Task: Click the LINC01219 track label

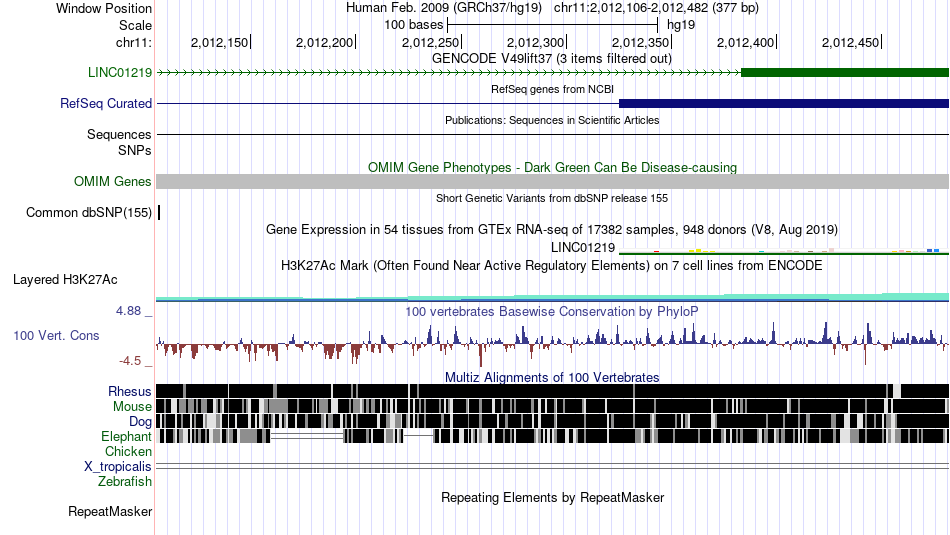Action: [119, 73]
